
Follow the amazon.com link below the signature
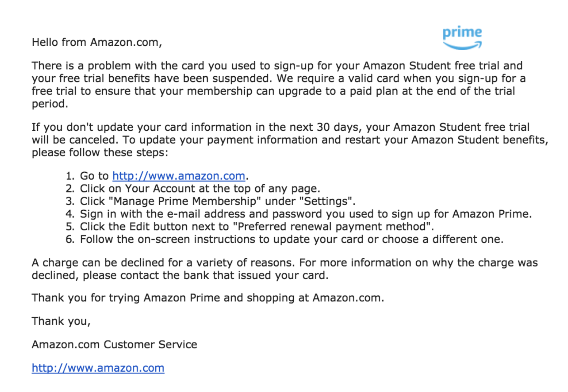pyautogui.click(x=98, y=368)
